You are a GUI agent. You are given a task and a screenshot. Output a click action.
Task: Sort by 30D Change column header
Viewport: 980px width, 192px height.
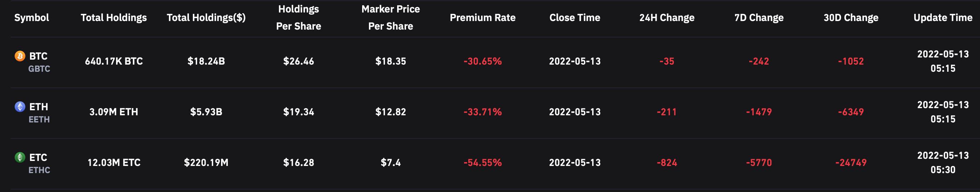click(x=851, y=18)
